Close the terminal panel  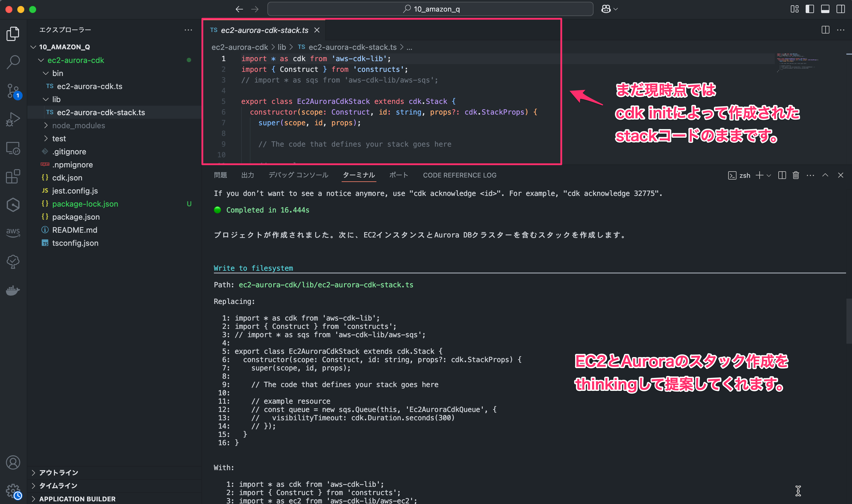tap(840, 175)
